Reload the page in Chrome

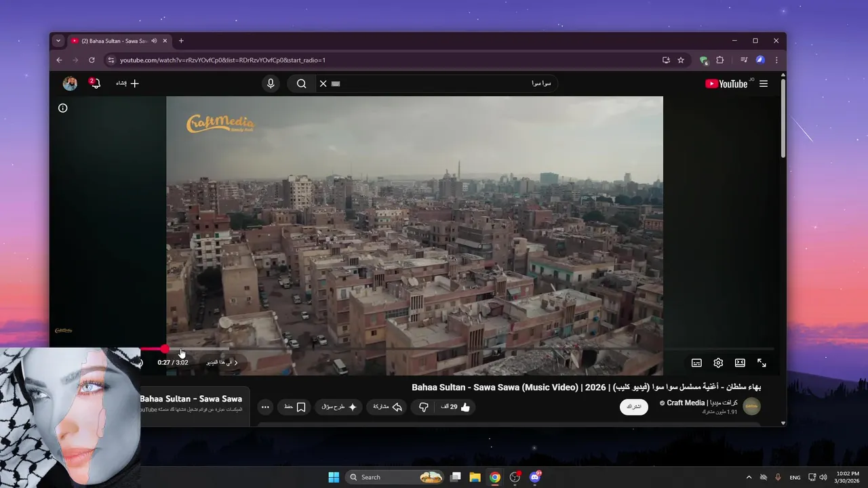[x=92, y=60]
